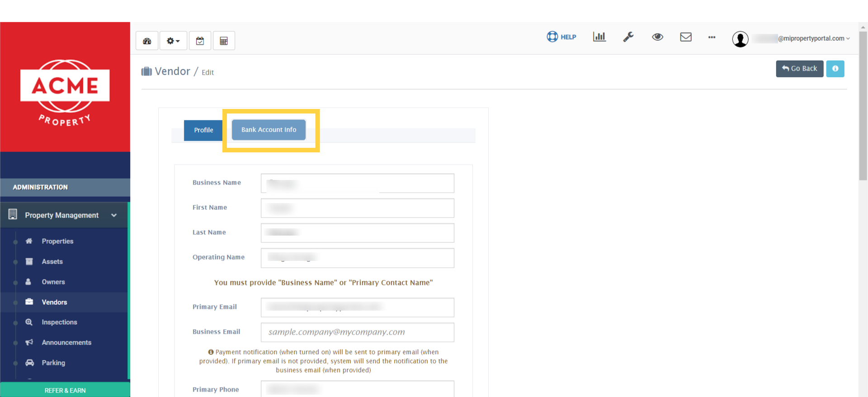Viewport: 868px width, 397px height.
Task: Open the more options ellipsis
Action: click(x=712, y=37)
